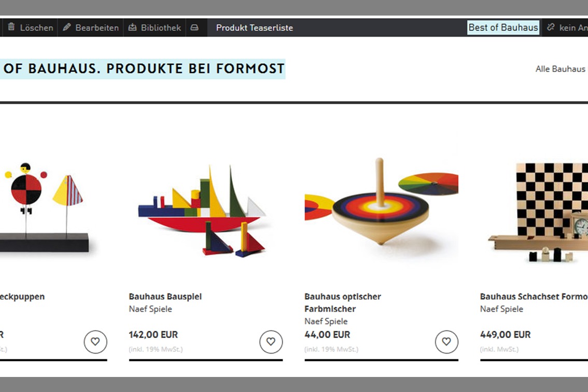
Task: Click Naef Spiele under Bauhaus Schachset
Action: click(501, 309)
